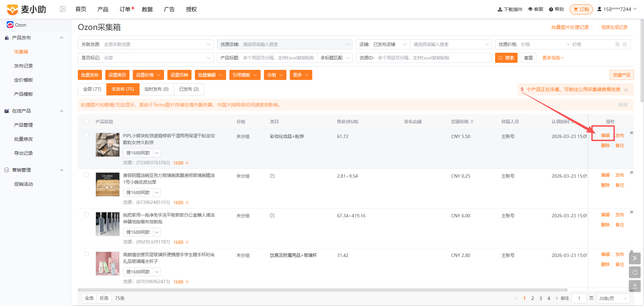The image size is (644, 306).
Task: Add 1688 source plus icon for 673062485155
Action: pos(187,203)
